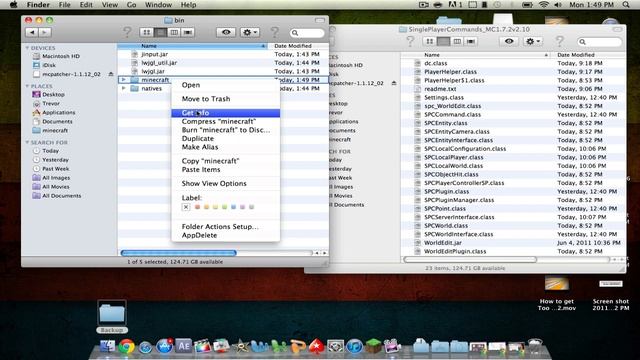The image size is (640, 360).
Task: Focus search field in SinglePlayerCommands window
Action: tap(600, 42)
